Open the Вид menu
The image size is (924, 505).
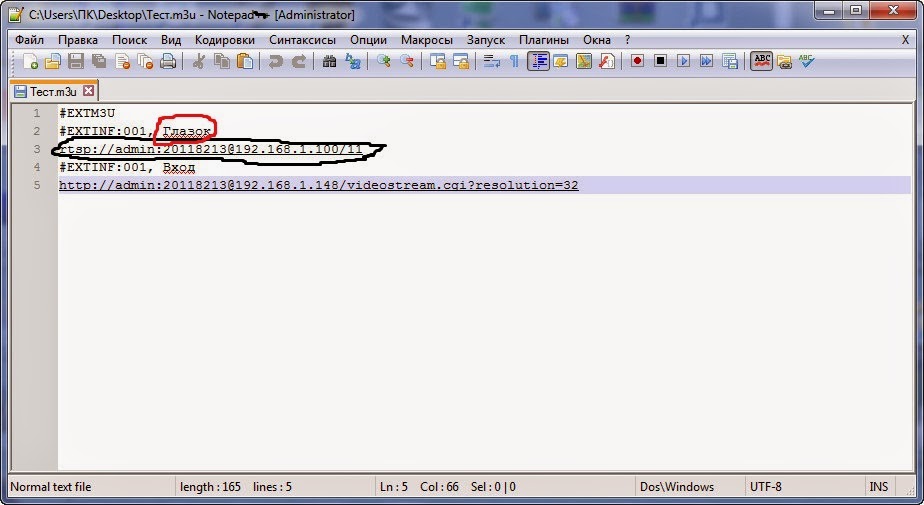coord(171,40)
